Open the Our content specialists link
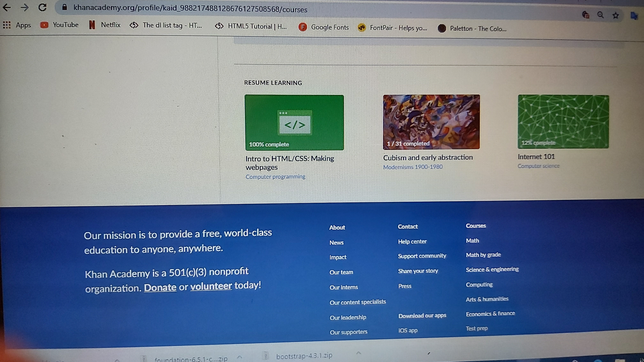 tap(358, 302)
